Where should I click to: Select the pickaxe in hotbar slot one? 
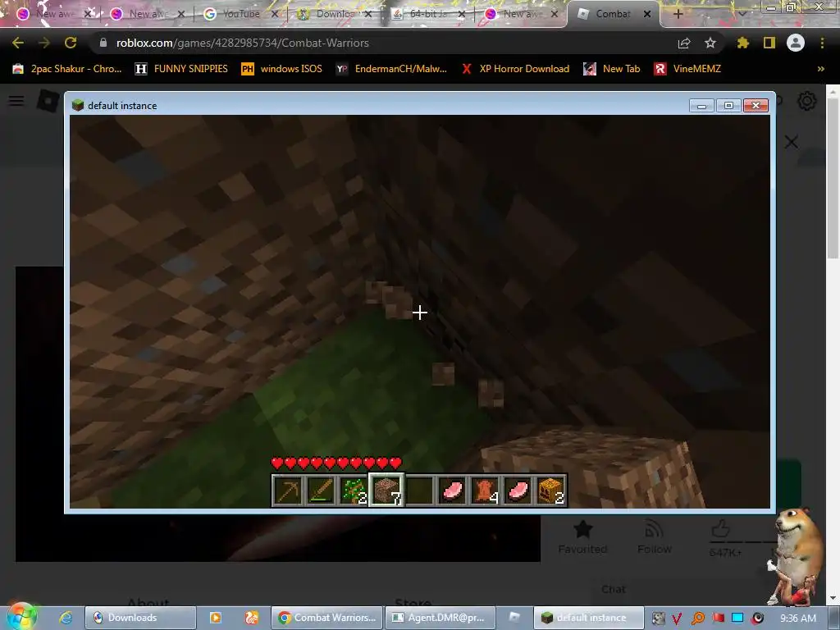pyautogui.click(x=288, y=491)
